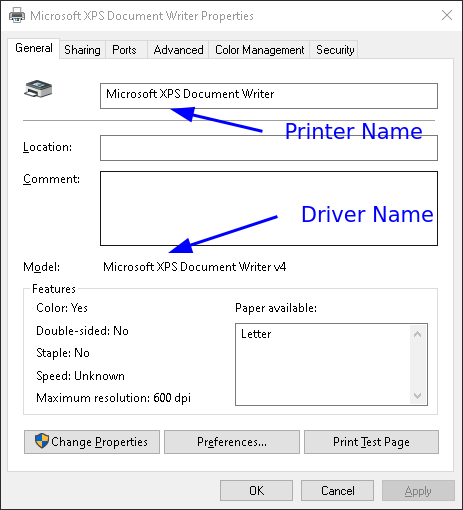Click the printer name input field
The image size is (463, 510).
click(269, 96)
